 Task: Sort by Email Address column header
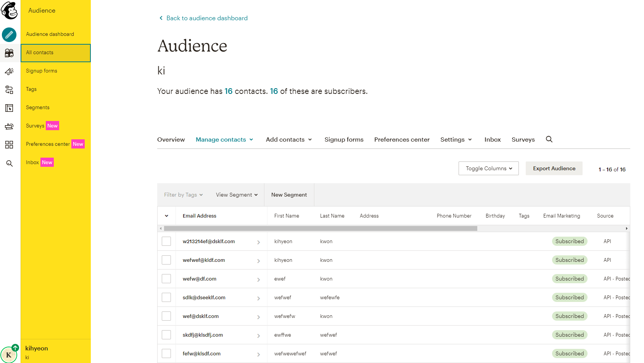pyautogui.click(x=200, y=216)
